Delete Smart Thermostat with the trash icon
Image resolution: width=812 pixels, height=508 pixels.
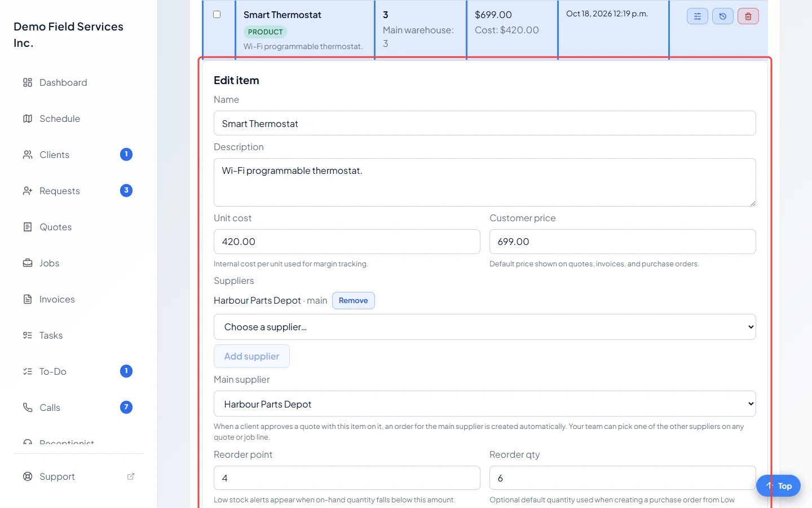(748, 16)
